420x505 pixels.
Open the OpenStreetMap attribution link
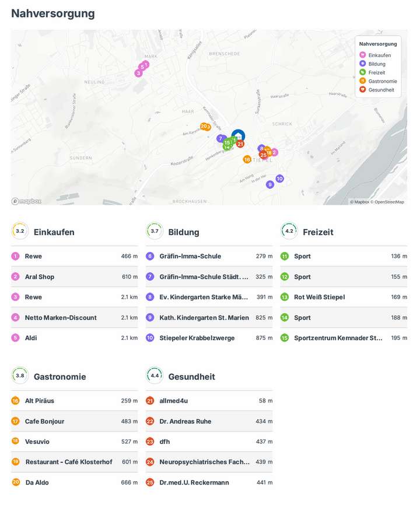389,202
